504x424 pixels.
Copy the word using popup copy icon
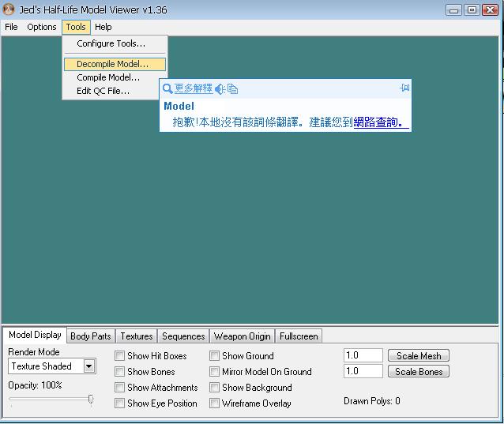pyautogui.click(x=232, y=89)
